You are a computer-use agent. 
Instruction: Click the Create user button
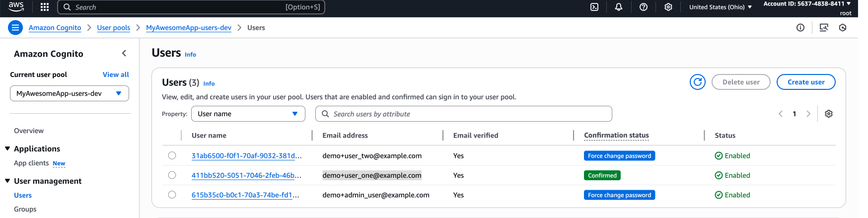pyautogui.click(x=805, y=82)
